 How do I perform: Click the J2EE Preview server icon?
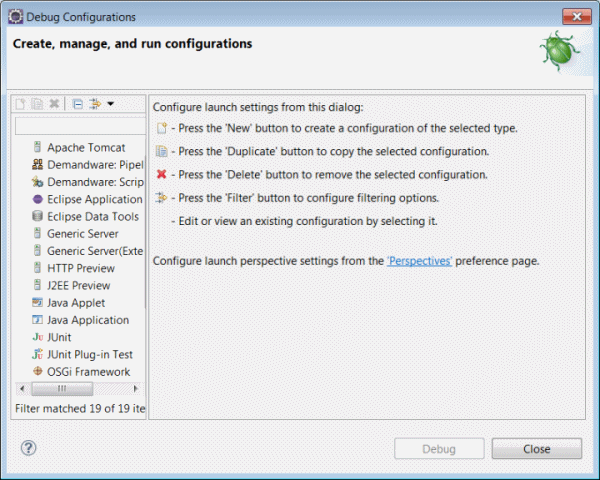37,284
